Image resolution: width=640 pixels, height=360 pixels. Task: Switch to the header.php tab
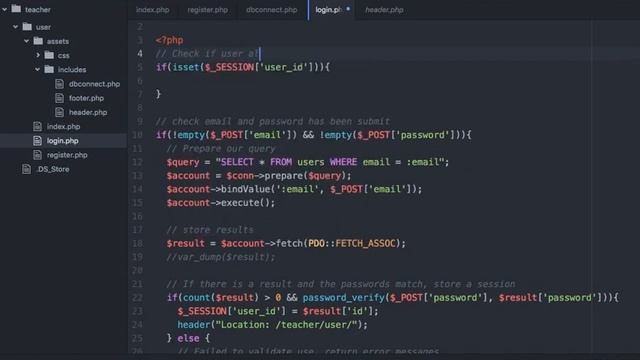coord(384,10)
